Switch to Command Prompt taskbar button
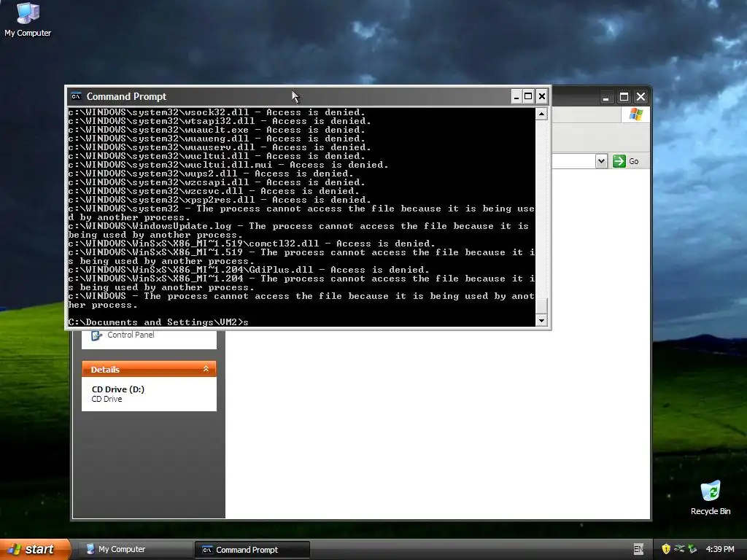This screenshot has height=560, width=747. tap(252, 550)
